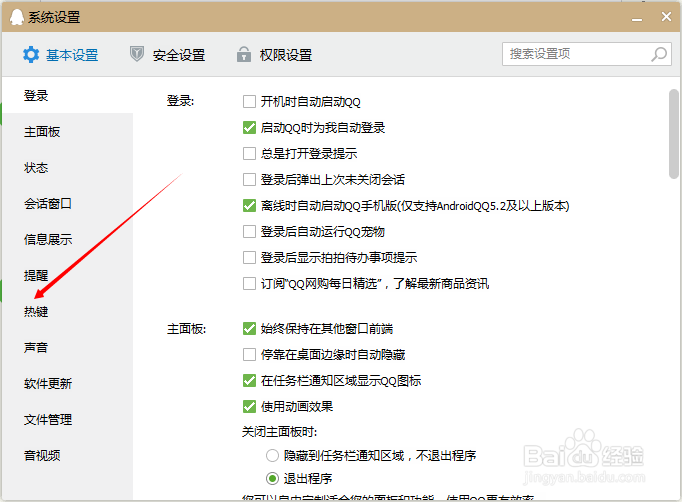Screen dimensions: 682x502
Task: Disable 使用动画效果 checkbox
Action: coord(249,407)
